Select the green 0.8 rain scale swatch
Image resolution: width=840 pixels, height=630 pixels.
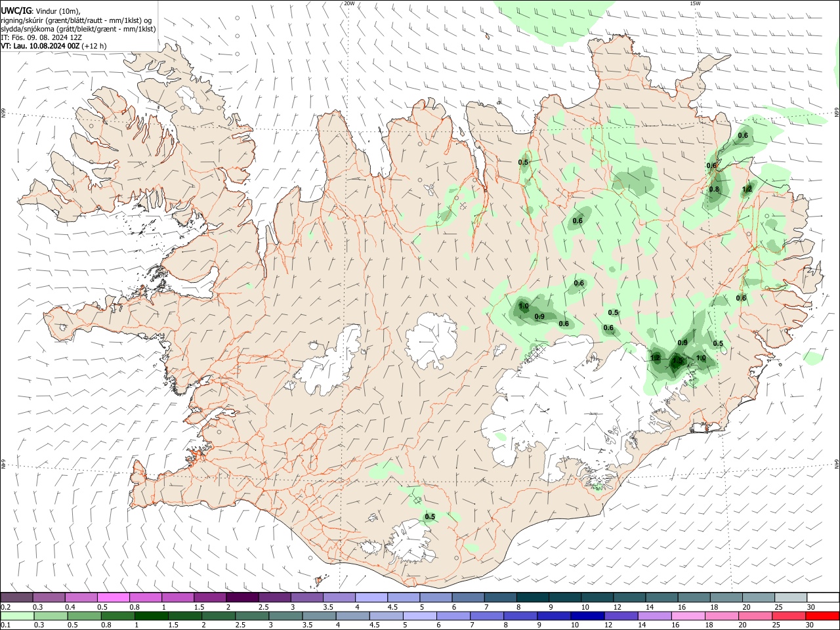tap(117, 616)
